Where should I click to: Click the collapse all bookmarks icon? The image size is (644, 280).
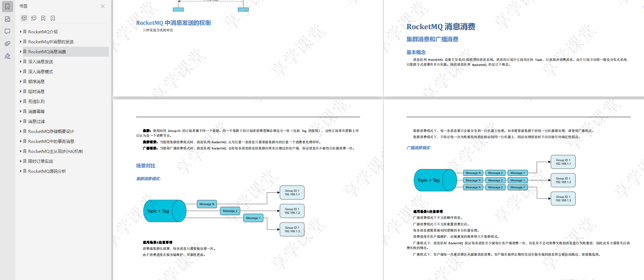[34, 18]
